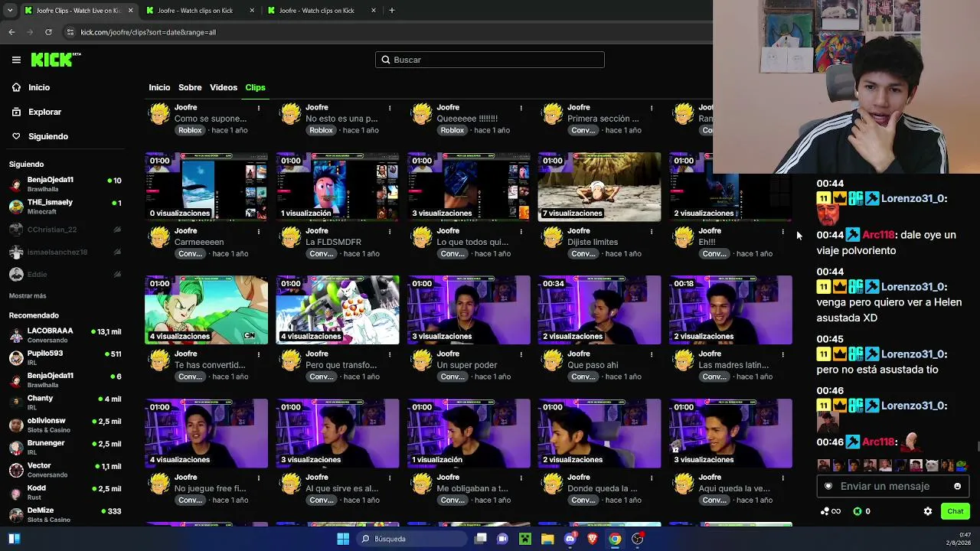Image resolution: width=980 pixels, height=551 pixels.
Task: Play the 'Que paso ahi' clip thumbnail
Action: [x=599, y=311]
